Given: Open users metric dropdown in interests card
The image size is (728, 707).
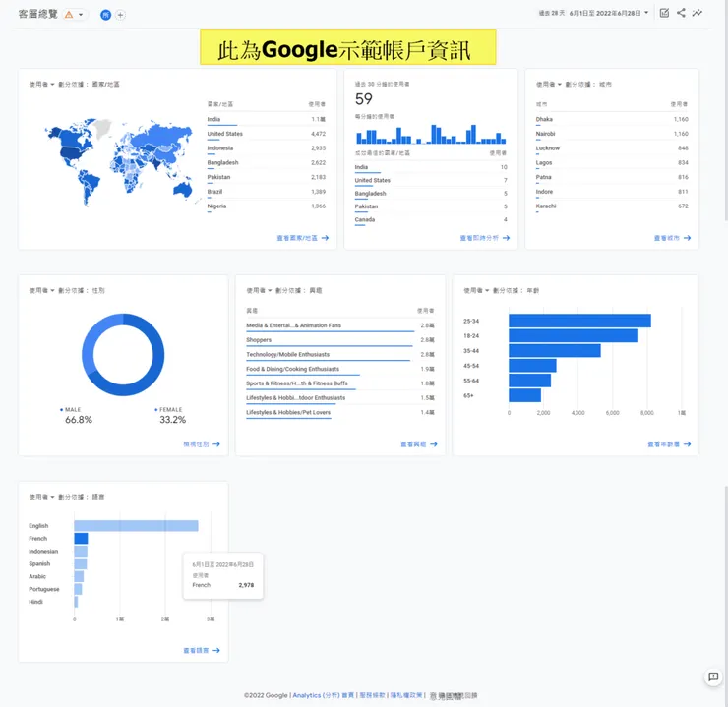Looking at the screenshot, I should tap(259, 290).
